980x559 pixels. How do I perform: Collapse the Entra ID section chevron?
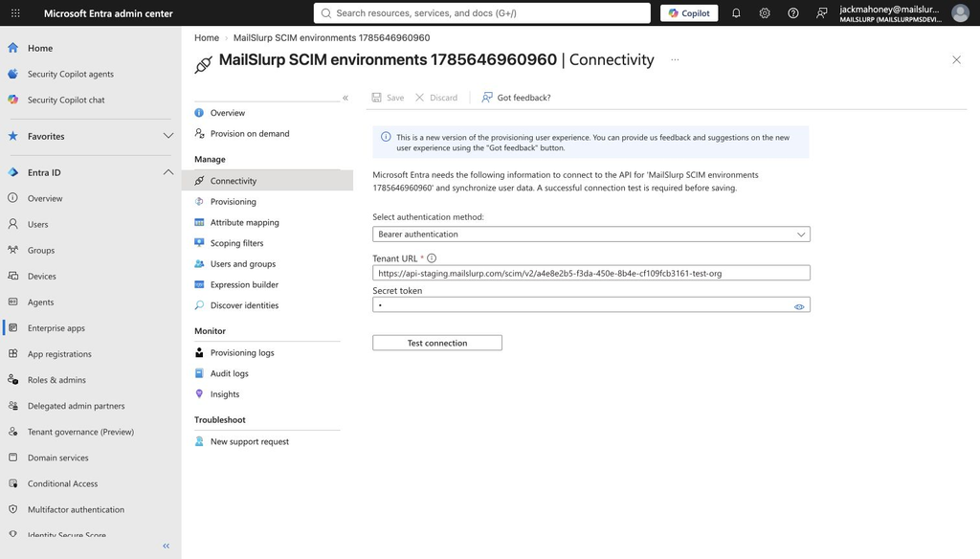click(168, 172)
